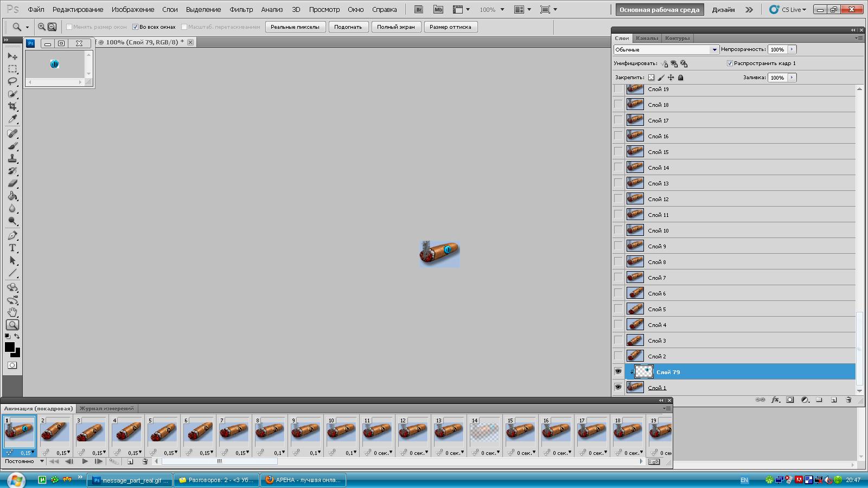868x488 pixels.
Task: Open Mini Bridge from the top bar
Action: click(438, 9)
